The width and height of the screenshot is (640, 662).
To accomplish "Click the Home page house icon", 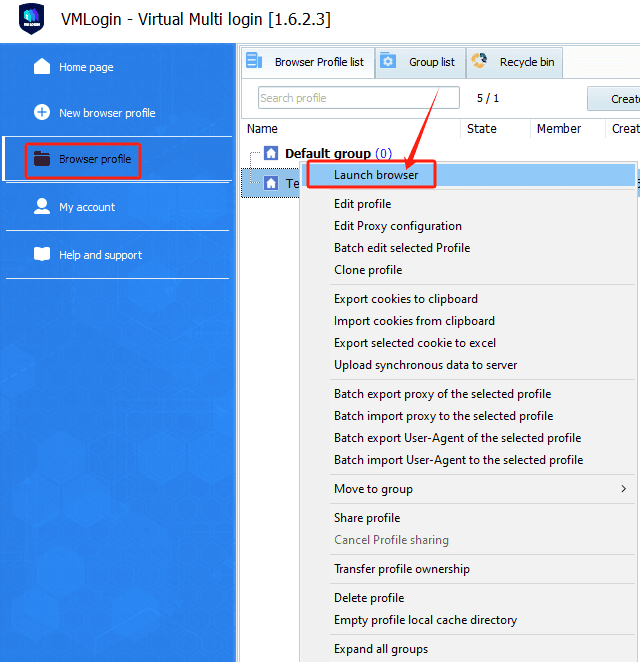I will click(x=42, y=67).
